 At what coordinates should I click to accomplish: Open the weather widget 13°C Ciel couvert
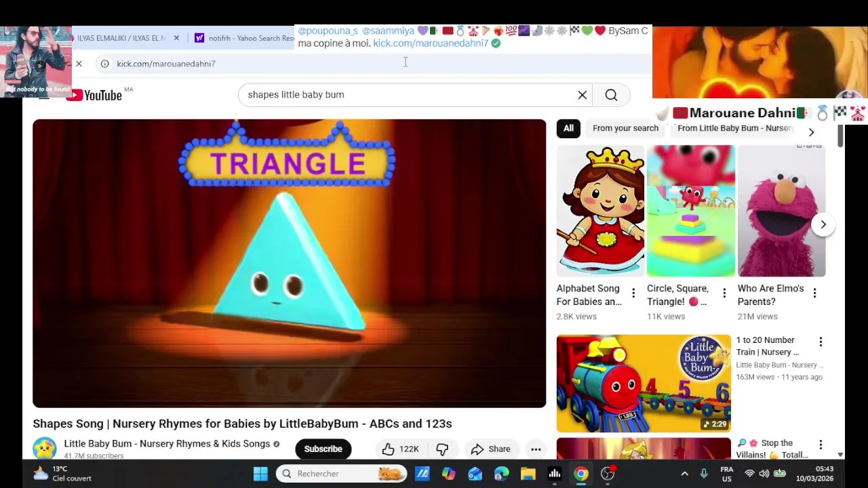[x=61, y=474]
